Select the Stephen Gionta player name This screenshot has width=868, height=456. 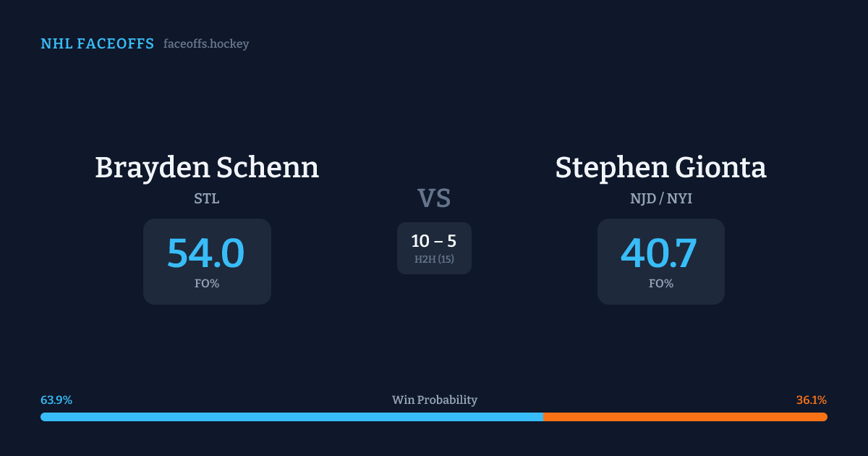tap(660, 168)
